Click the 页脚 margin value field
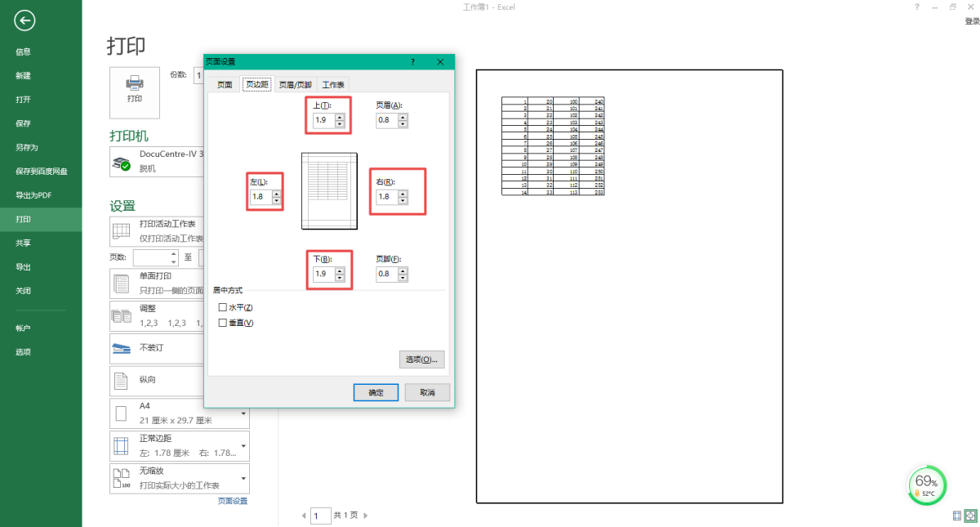This screenshot has height=527, width=980. [385, 275]
